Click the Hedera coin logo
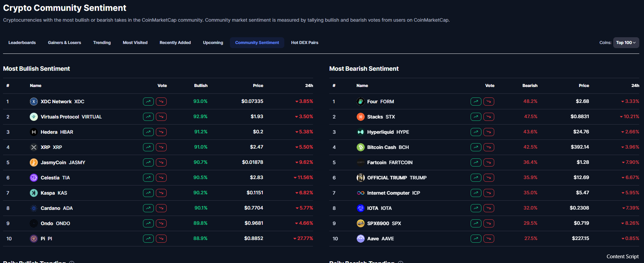The width and height of the screenshot is (644, 263). coord(34,132)
